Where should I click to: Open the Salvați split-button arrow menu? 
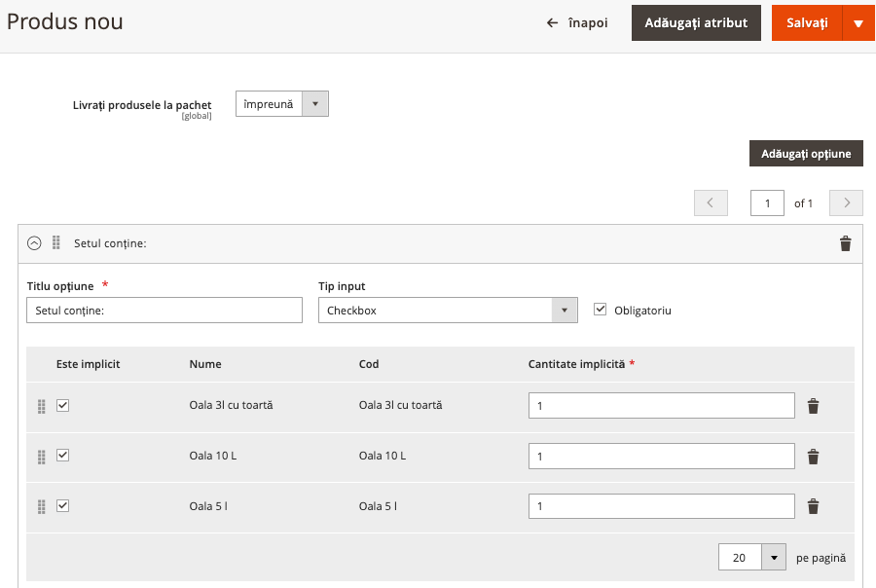(x=858, y=23)
